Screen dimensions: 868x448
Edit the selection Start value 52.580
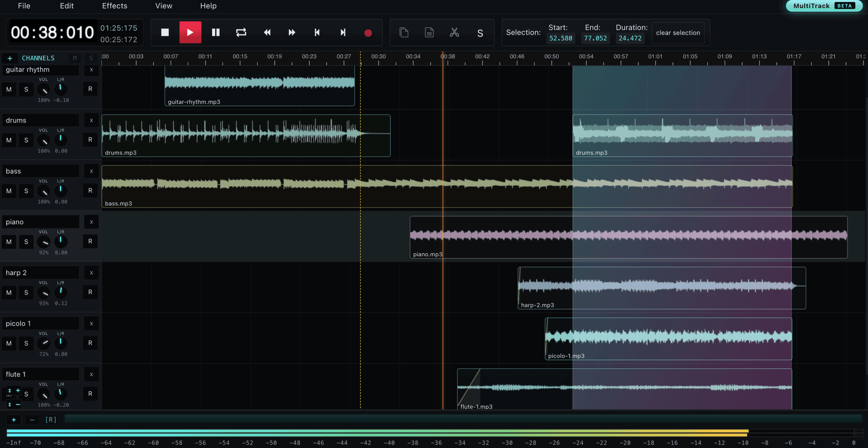pos(561,38)
